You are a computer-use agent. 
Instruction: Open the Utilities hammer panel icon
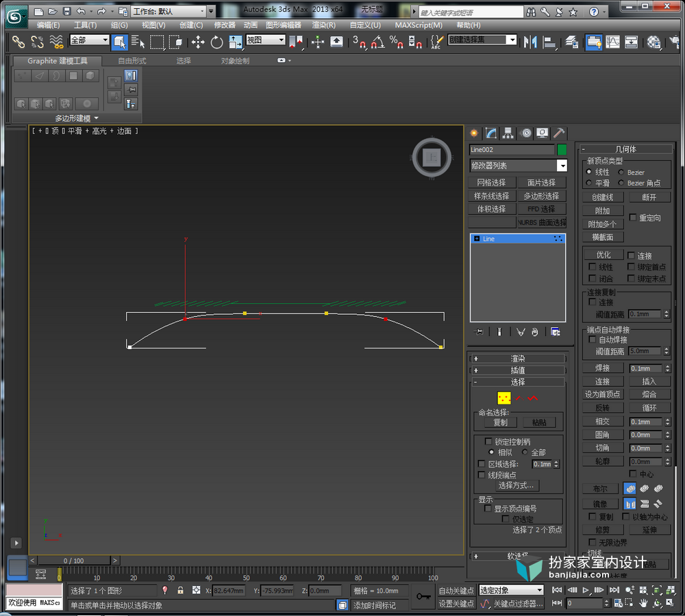(559, 133)
